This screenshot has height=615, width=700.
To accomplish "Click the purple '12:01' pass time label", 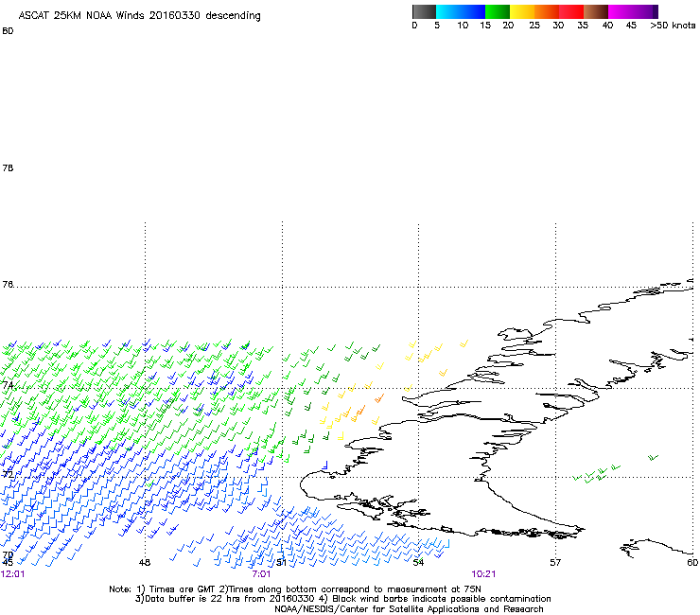I will coord(13,574).
